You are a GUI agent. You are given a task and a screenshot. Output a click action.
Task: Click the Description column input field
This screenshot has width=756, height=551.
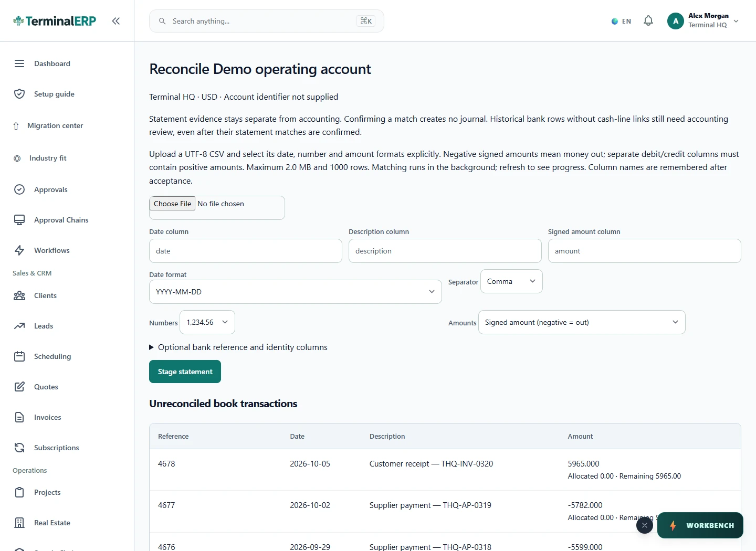(445, 251)
